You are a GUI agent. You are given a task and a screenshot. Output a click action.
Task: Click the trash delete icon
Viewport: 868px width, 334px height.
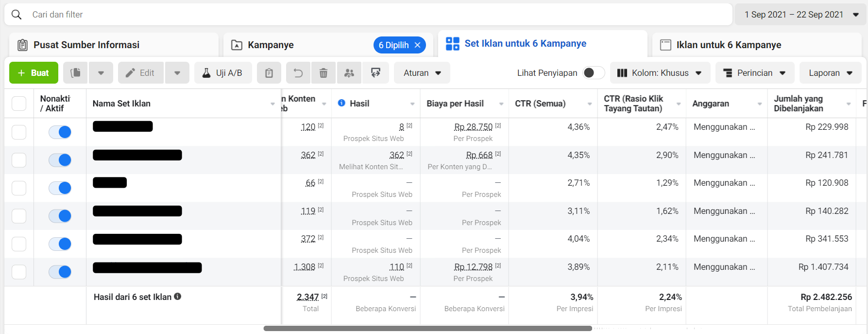coord(323,73)
